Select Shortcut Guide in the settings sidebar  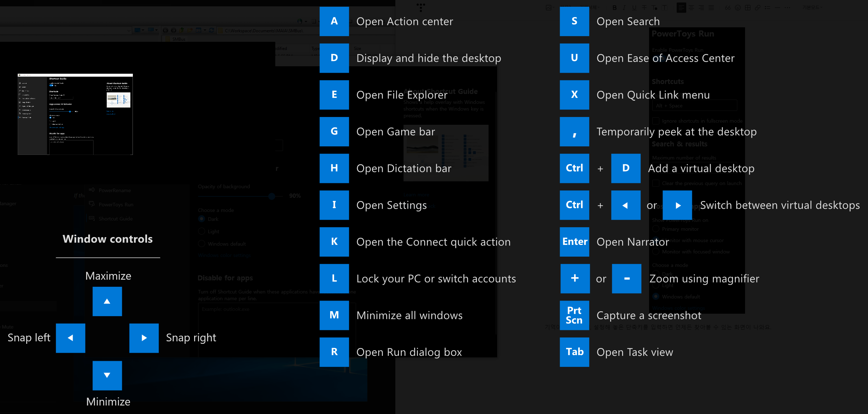coord(115,219)
